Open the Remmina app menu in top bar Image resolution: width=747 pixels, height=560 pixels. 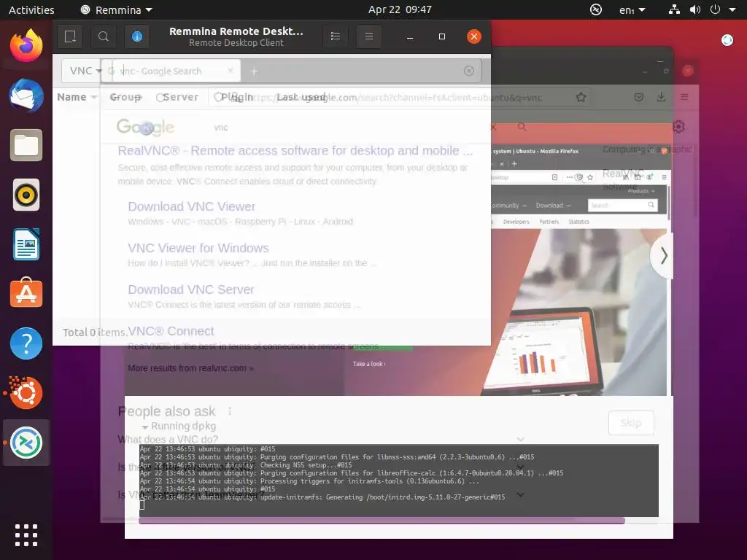(x=117, y=9)
